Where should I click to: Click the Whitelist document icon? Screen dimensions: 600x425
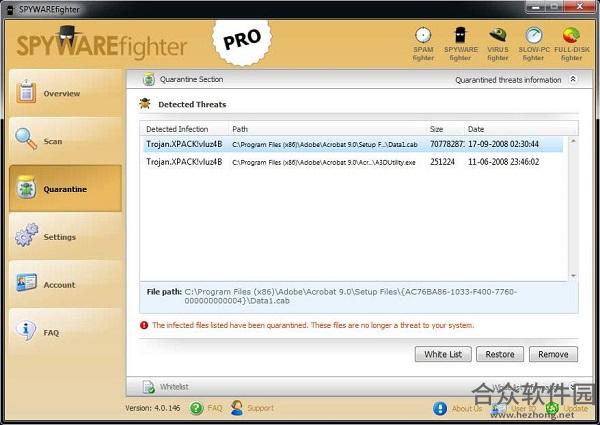148,387
